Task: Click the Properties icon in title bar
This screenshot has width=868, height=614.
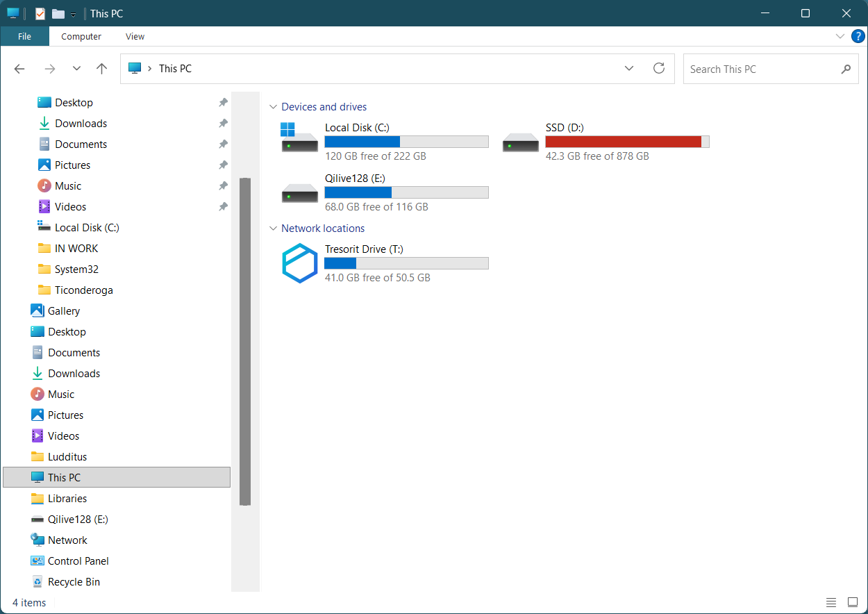Action: tap(40, 13)
